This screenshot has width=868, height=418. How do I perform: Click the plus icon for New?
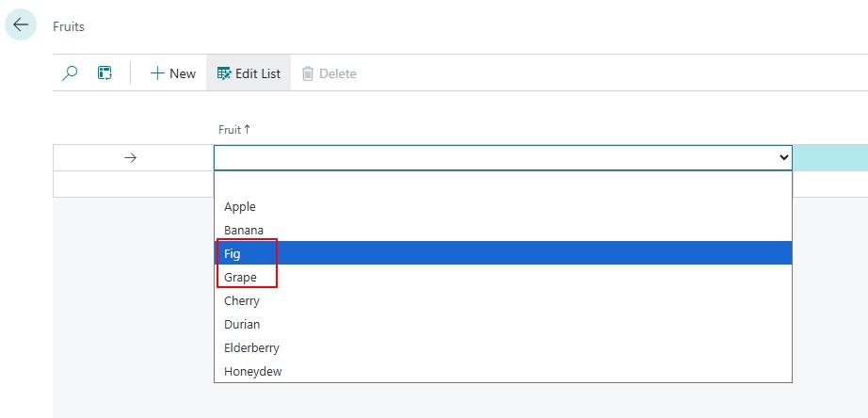pyautogui.click(x=158, y=73)
